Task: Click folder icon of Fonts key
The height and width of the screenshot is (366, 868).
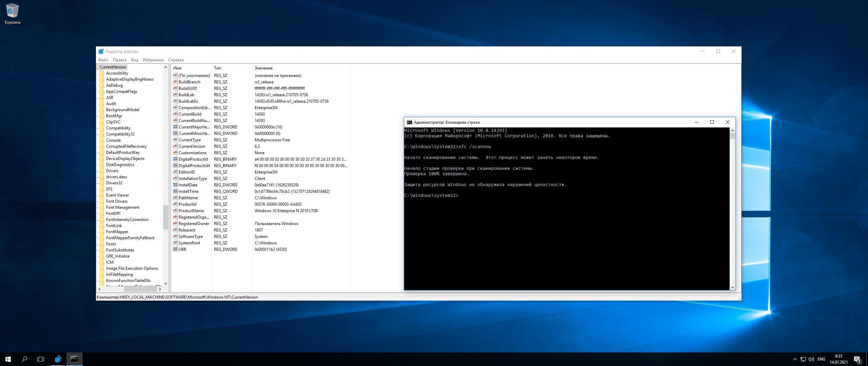Action: click(102, 244)
